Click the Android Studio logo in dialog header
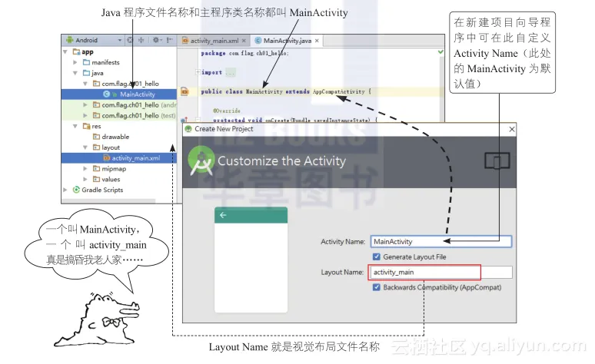595x364 pixels. pos(201,160)
